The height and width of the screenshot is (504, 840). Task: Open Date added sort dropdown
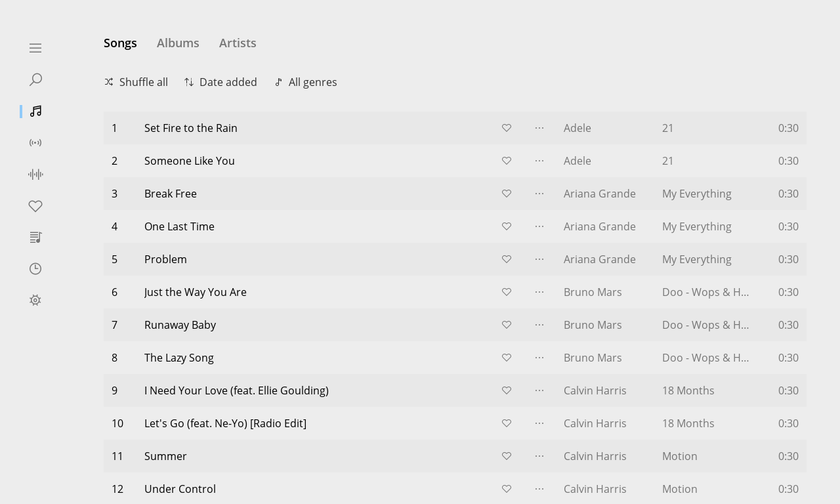220,82
